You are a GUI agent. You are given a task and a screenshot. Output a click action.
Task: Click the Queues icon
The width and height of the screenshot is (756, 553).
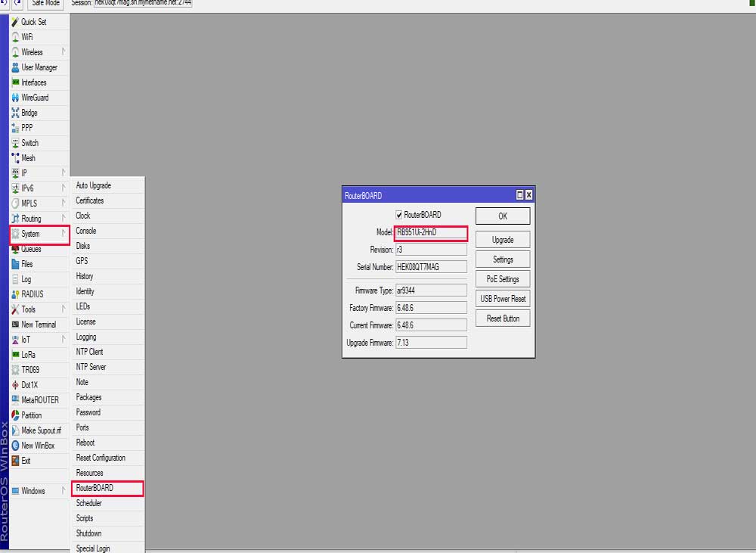tap(15, 249)
